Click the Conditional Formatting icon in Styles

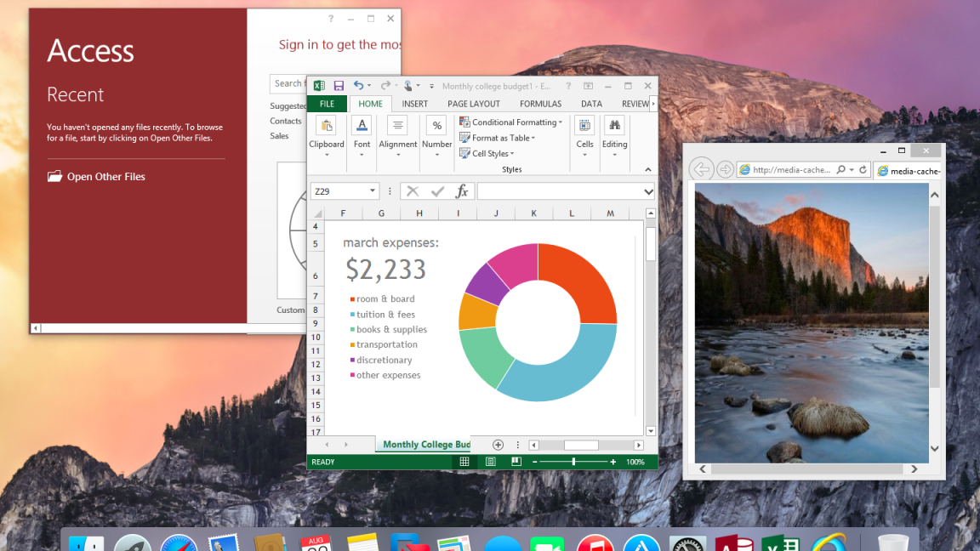[464, 122]
